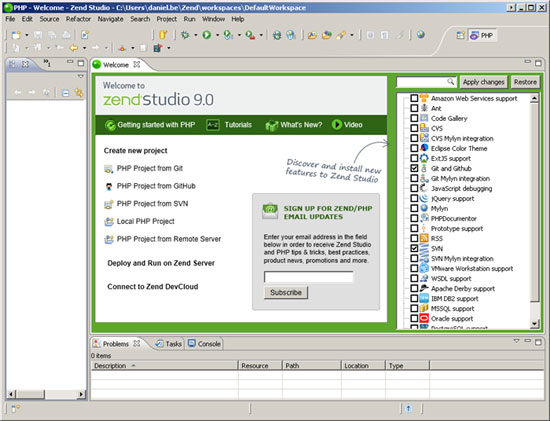
Task: Open the File menu
Action: [x=10, y=19]
